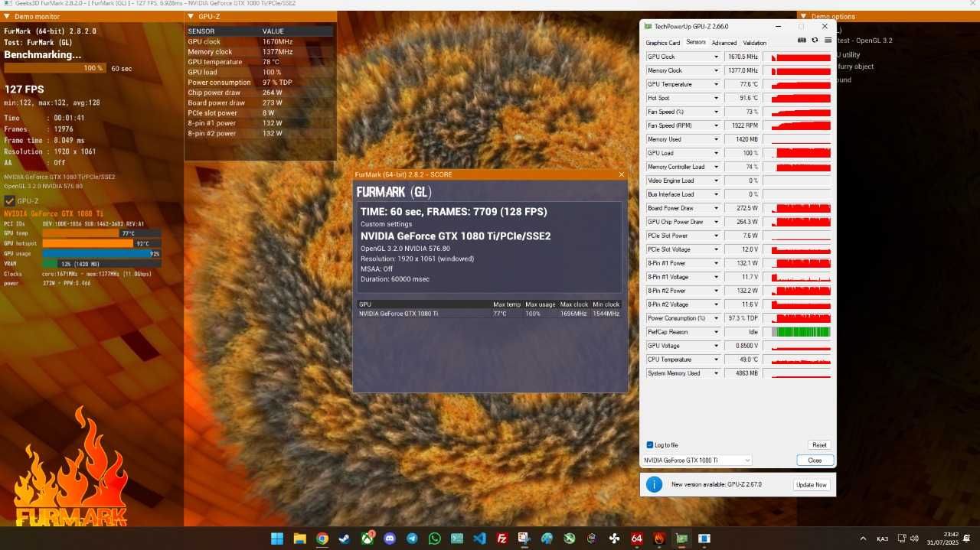Open Visual Studio Code from taskbar
Viewport: 980px width, 550px height.
coord(479,539)
